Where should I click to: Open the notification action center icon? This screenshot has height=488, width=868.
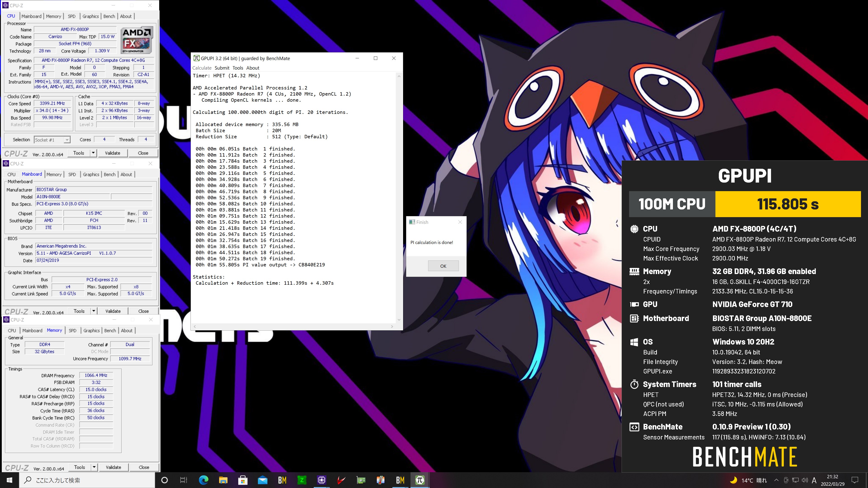855,480
